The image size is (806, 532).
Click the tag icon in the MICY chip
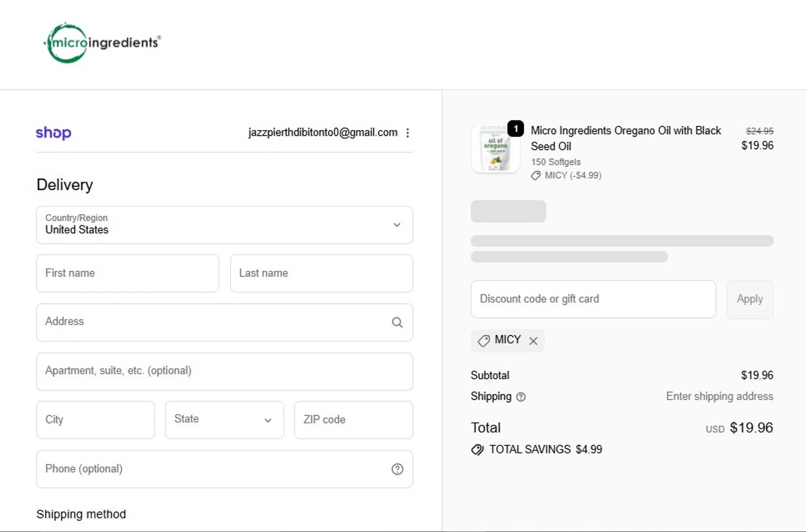tap(484, 341)
